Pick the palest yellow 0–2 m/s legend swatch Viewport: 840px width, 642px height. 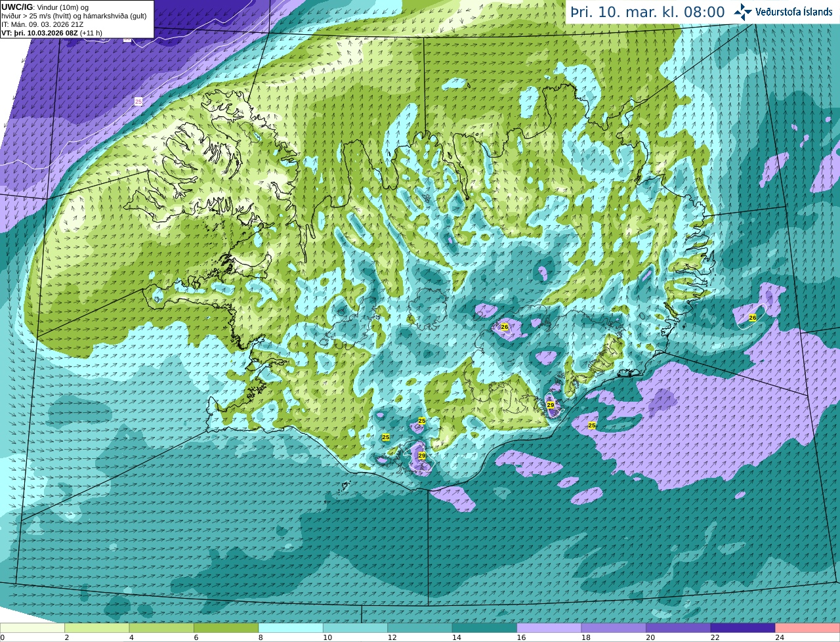coord(32,628)
